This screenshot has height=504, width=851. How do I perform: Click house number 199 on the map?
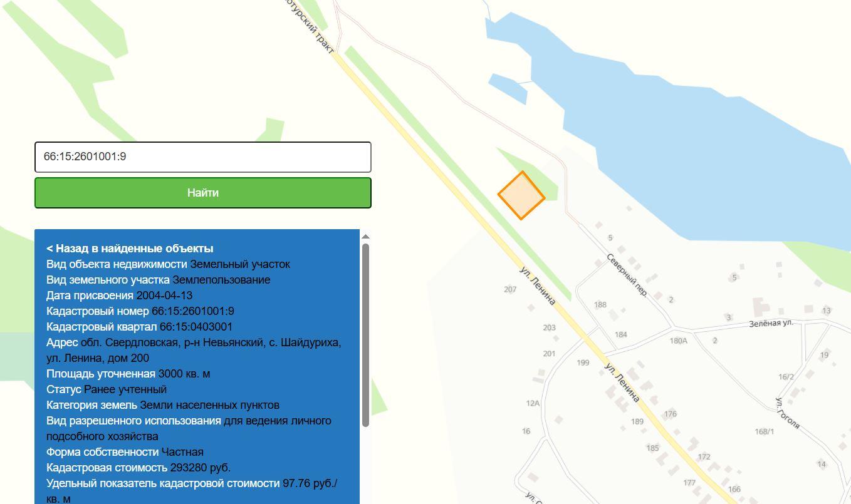(x=583, y=363)
